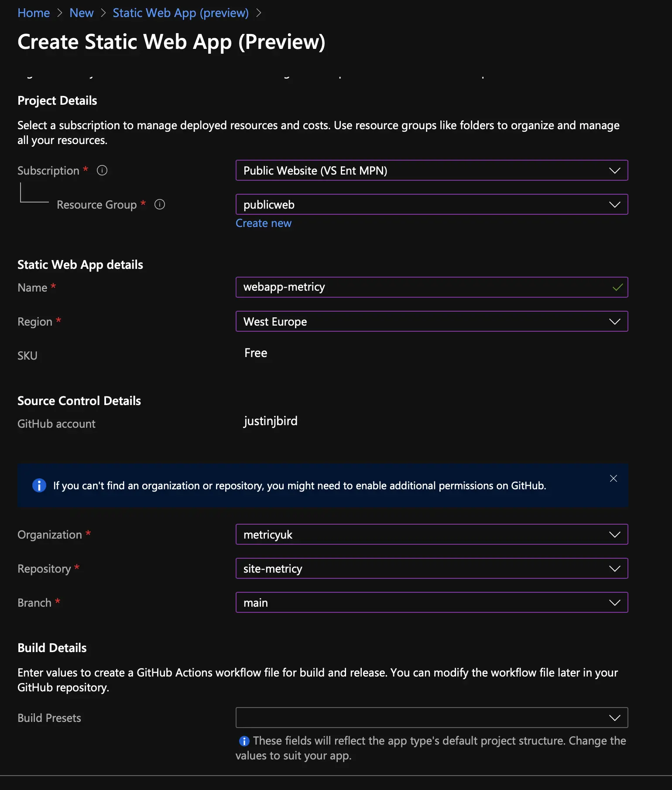The height and width of the screenshot is (790, 672).
Task: Go to New in the breadcrumb
Action: 82,13
